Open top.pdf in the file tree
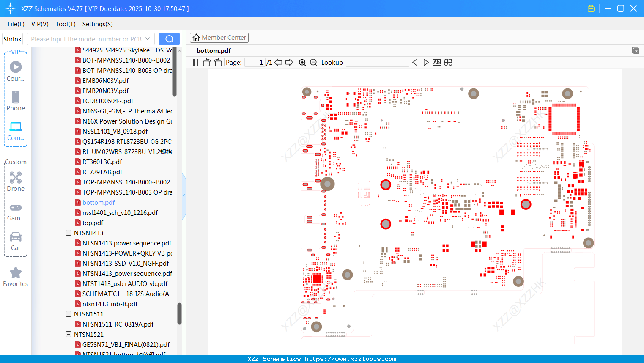The image size is (644, 363). (x=93, y=223)
